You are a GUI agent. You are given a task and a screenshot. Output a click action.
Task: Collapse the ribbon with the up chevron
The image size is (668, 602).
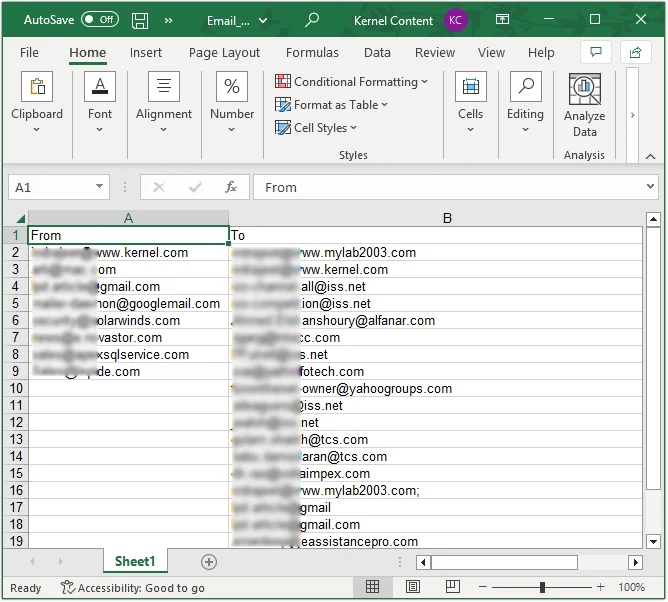click(x=650, y=156)
